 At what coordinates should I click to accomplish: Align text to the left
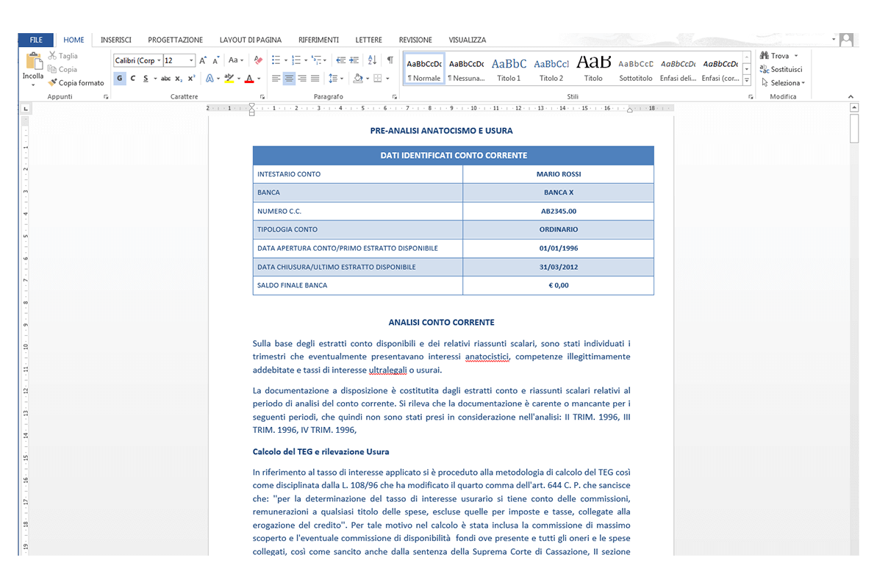276,79
